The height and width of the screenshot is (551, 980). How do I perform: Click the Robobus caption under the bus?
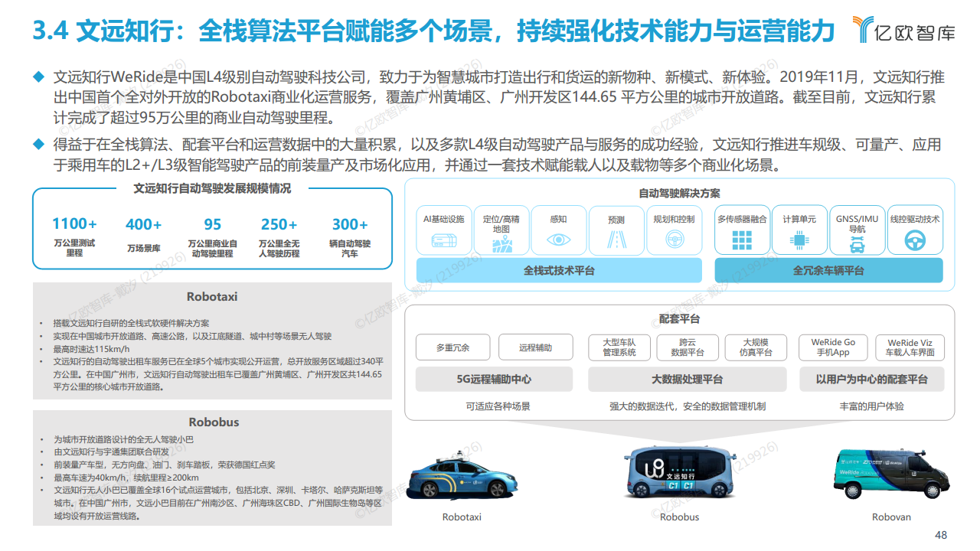[679, 517]
